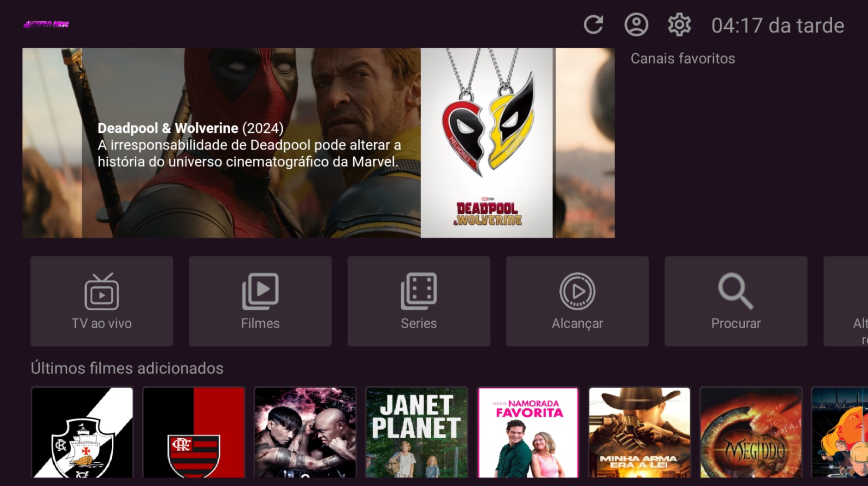
Task: Open the Vasco da Gama crest thumbnail
Action: 82,432
